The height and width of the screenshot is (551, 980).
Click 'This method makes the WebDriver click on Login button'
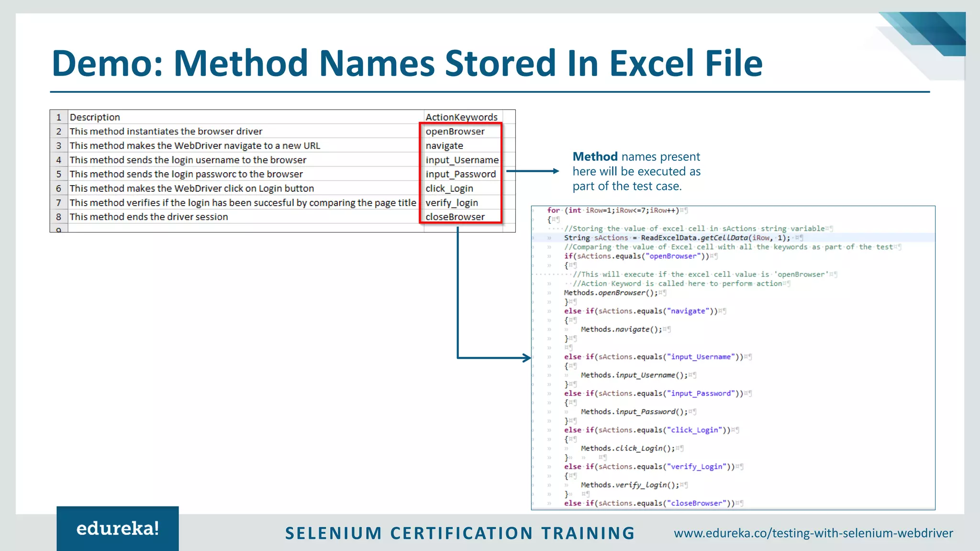(245, 188)
